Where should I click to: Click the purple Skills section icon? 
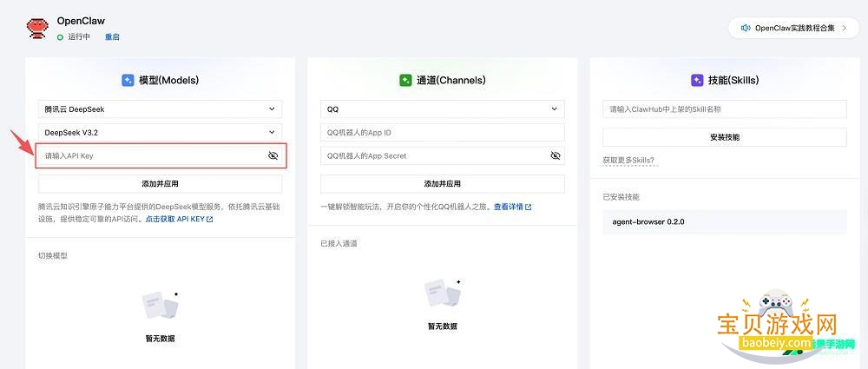(697, 81)
